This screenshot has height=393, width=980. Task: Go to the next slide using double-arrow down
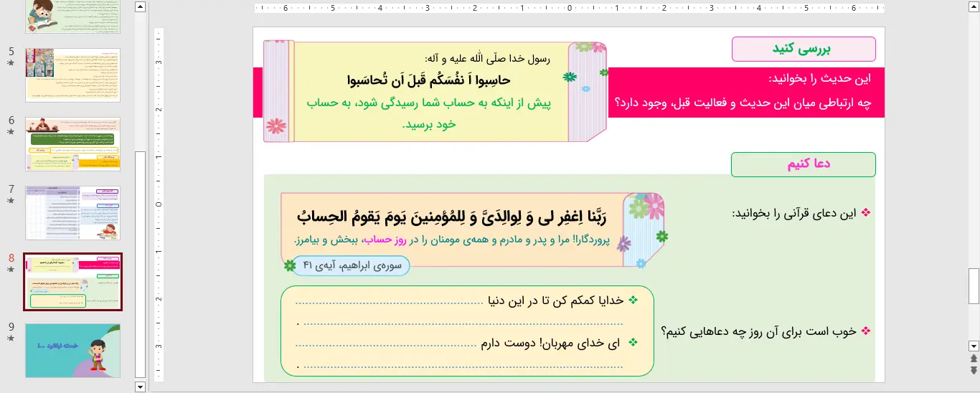[x=974, y=370]
